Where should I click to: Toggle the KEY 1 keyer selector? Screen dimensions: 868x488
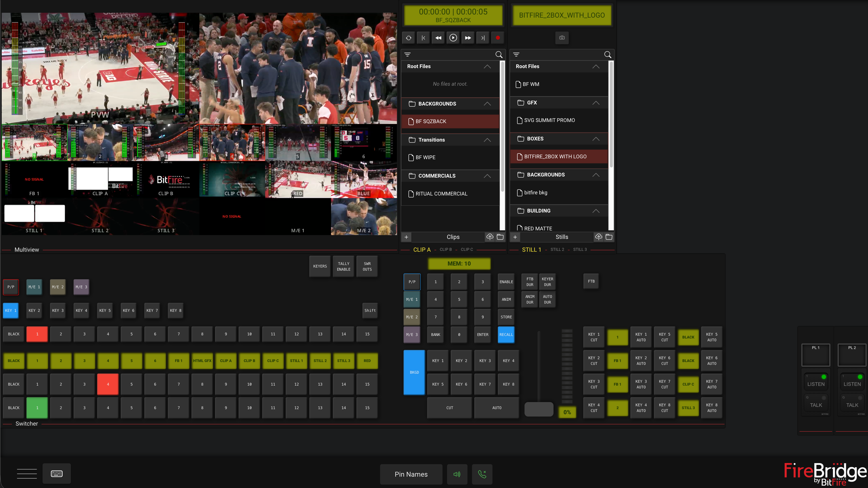click(11, 310)
